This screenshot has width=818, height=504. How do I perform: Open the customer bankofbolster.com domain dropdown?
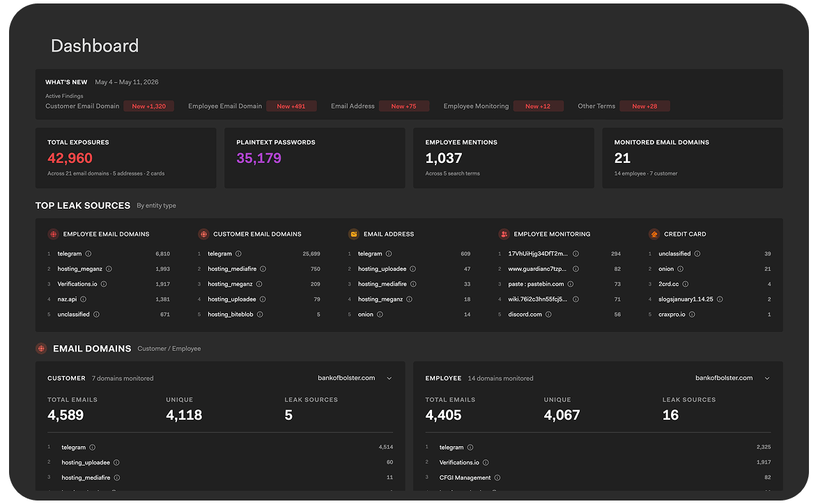(x=355, y=378)
